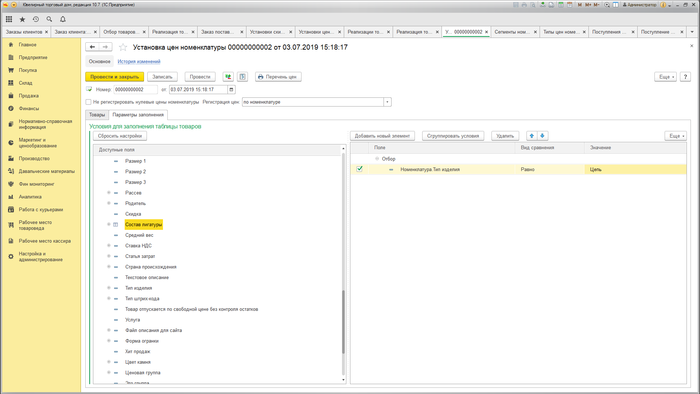The image size is (700, 394).
Task: Open Финансы section in sidebar
Action: (x=29, y=108)
